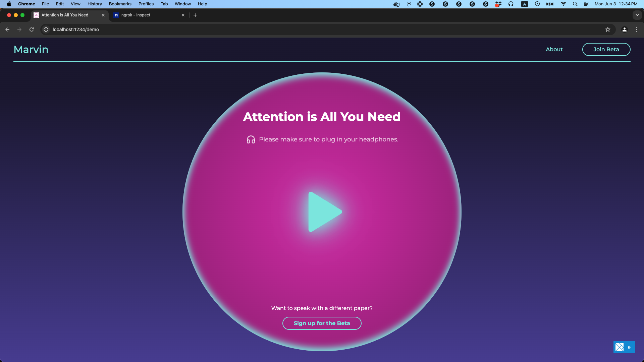Open Spotlight search in the menu bar
The image size is (644, 362).
[575, 4]
